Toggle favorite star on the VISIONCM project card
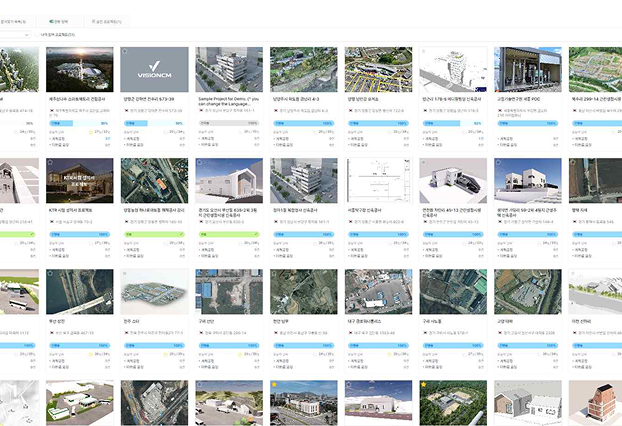This screenshot has height=426, width=622. [125, 52]
